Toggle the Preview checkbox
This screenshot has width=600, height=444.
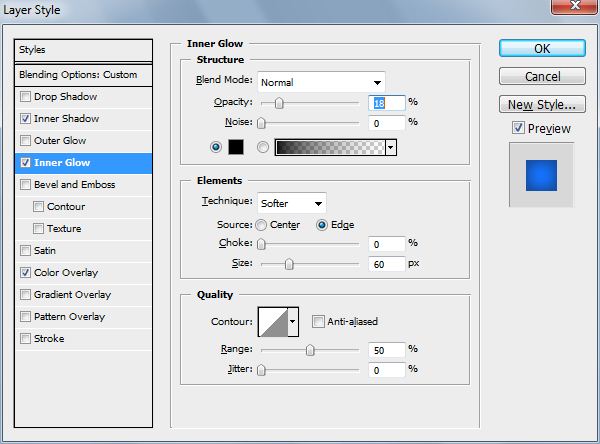coord(518,128)
